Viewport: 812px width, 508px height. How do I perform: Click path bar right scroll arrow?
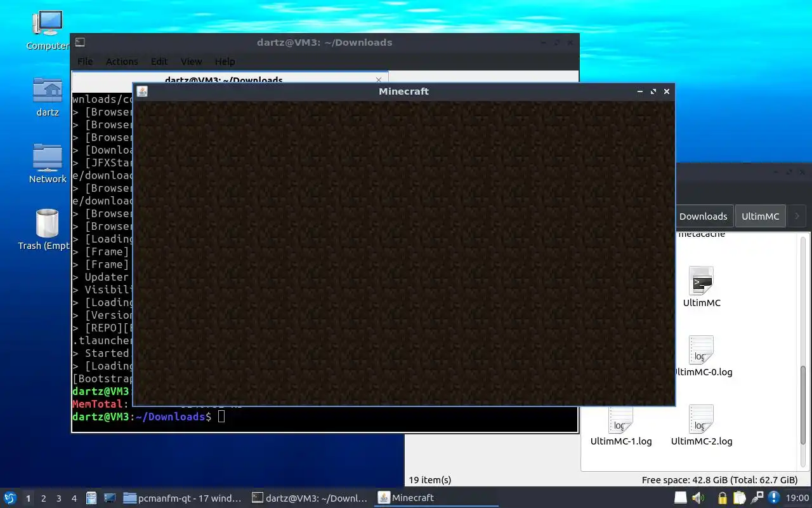click(797, 216)
